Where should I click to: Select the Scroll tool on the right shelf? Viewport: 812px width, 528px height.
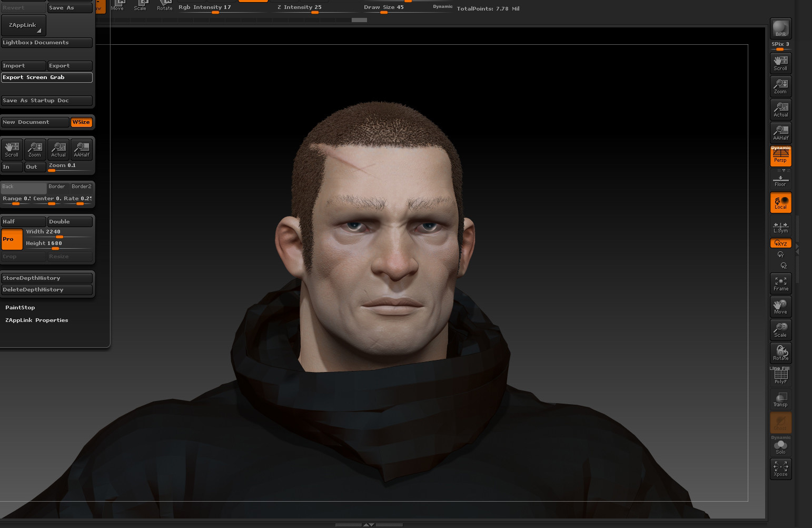point(780,62)
